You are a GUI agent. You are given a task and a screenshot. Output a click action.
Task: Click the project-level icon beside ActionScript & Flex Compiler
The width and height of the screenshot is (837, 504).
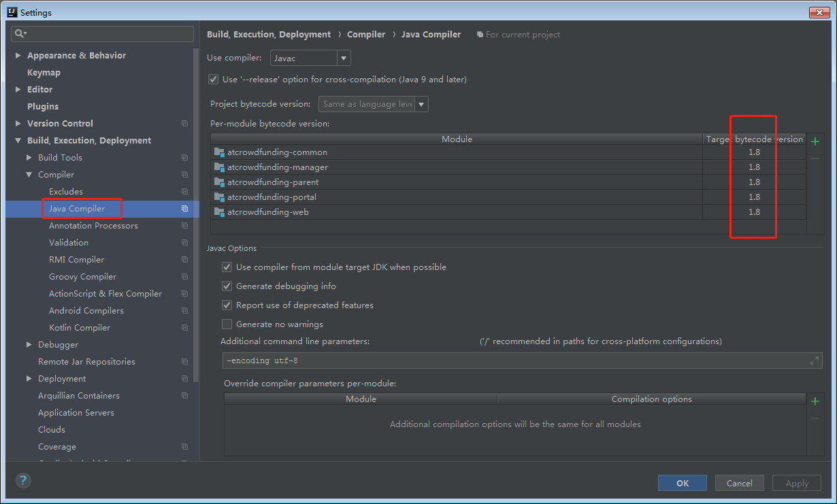tap(184, 294)
